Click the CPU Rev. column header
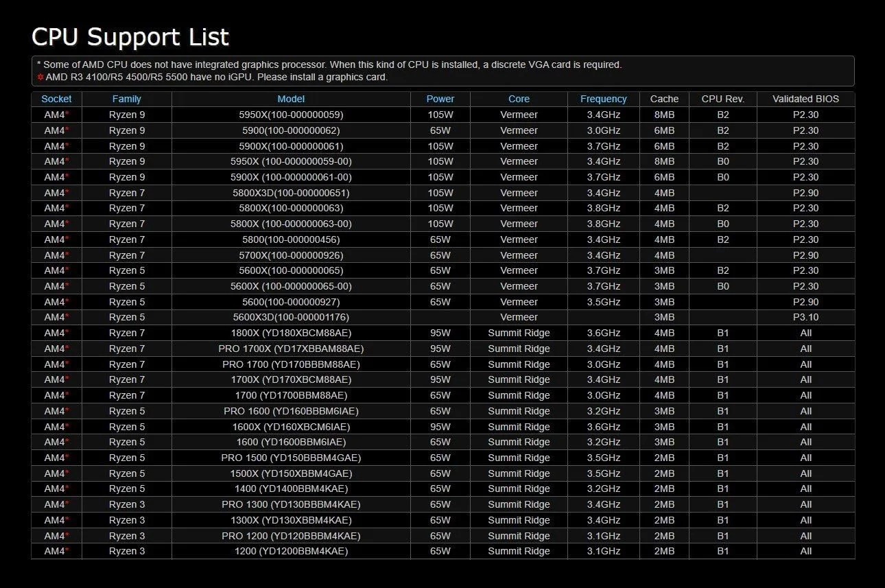885x588 pixels. tap(722, 99)
